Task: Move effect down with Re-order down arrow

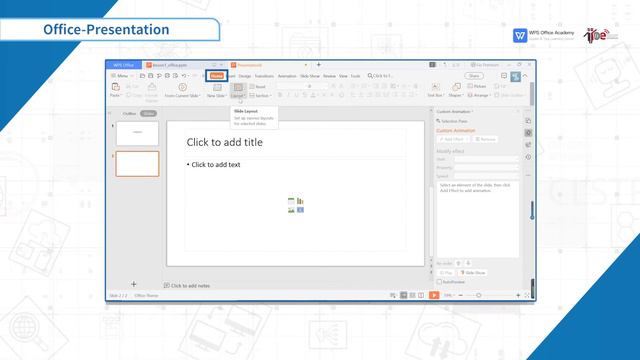Action: pos(468,263)
